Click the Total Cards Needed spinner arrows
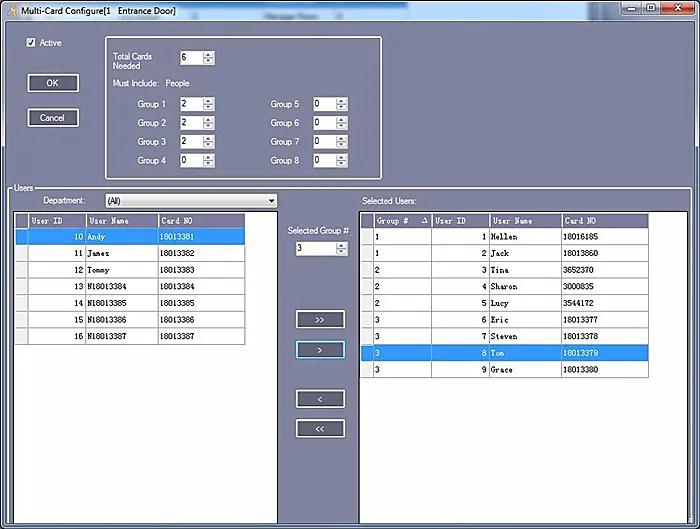Screen dimensions: 700x529 click(208, 58)
